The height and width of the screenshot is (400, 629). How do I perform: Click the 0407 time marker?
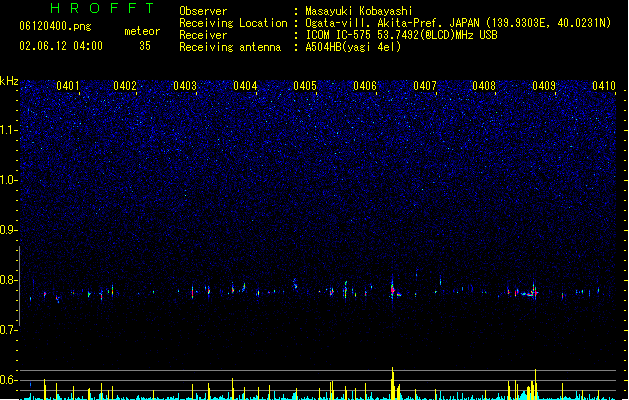425,86
